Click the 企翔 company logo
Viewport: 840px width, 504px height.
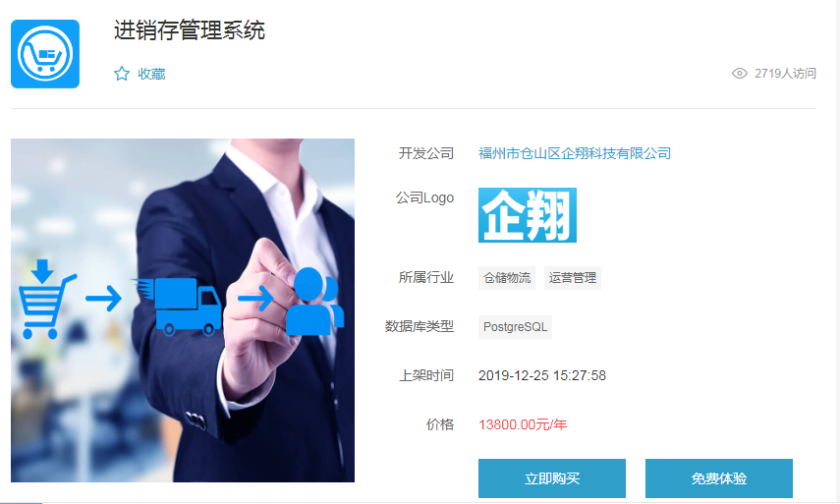pos(528,215)
